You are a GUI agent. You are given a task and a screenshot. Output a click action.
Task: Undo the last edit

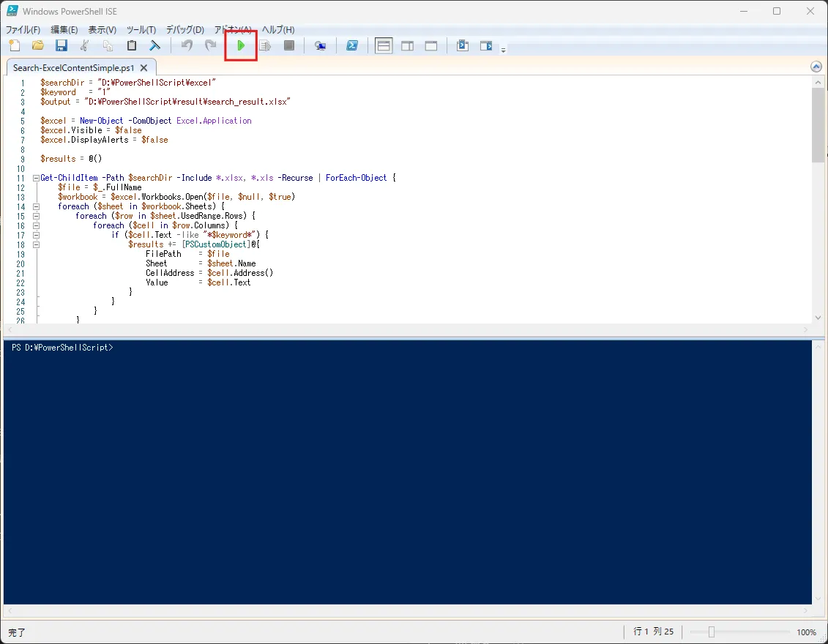tap(187, 46)
